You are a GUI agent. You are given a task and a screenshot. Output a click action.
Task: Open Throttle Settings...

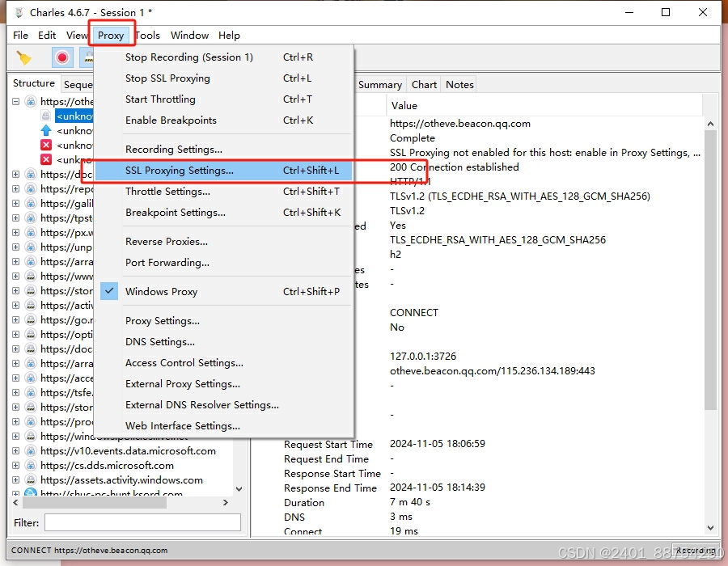click(223, 191)
